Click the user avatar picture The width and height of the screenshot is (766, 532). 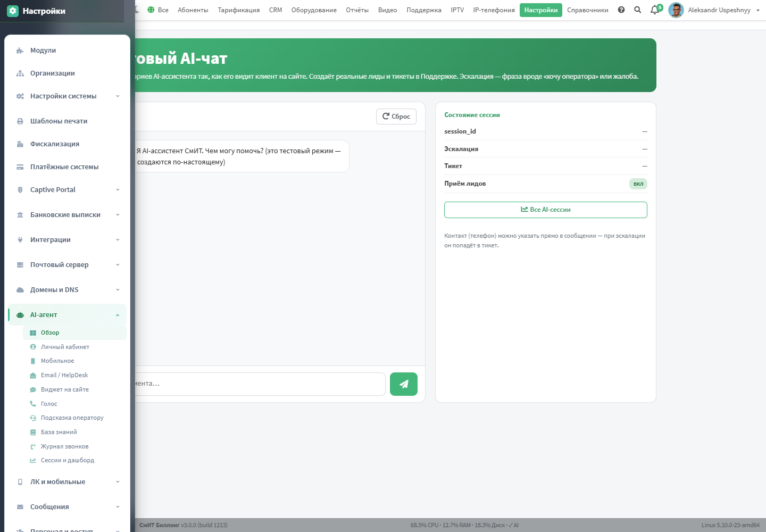(x=676, y=10)
